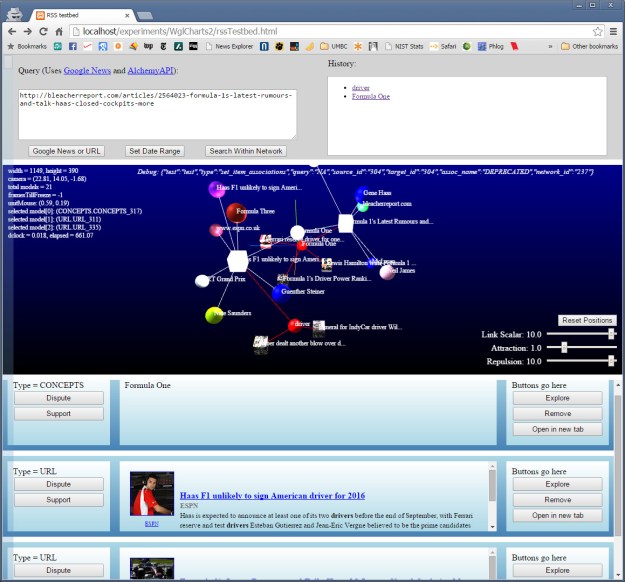Open the Chrome hamburger menu
625x582 pixels.
click(x=614, y=32)
